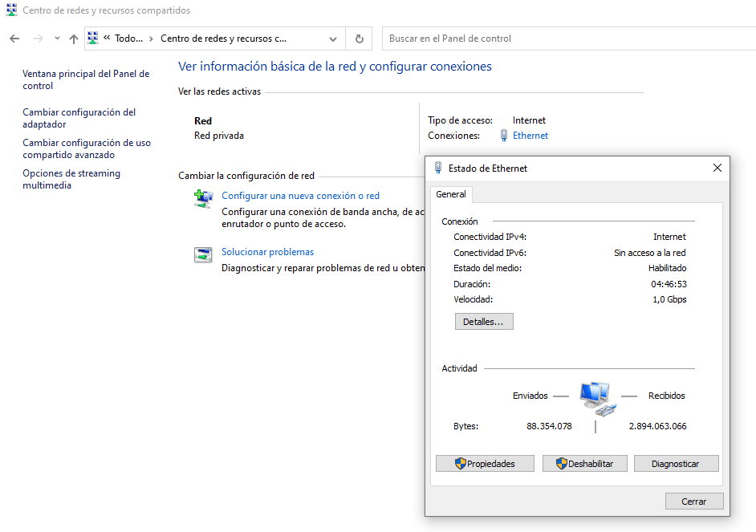Click the forward navigation arrow
The width and height of the screenshot is (756, 532).
click(38, 39)
